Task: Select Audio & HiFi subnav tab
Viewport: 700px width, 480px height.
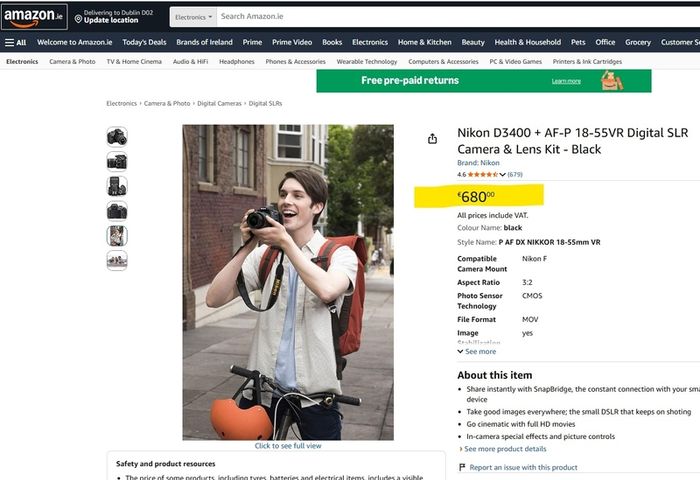Action: point(190,62)
